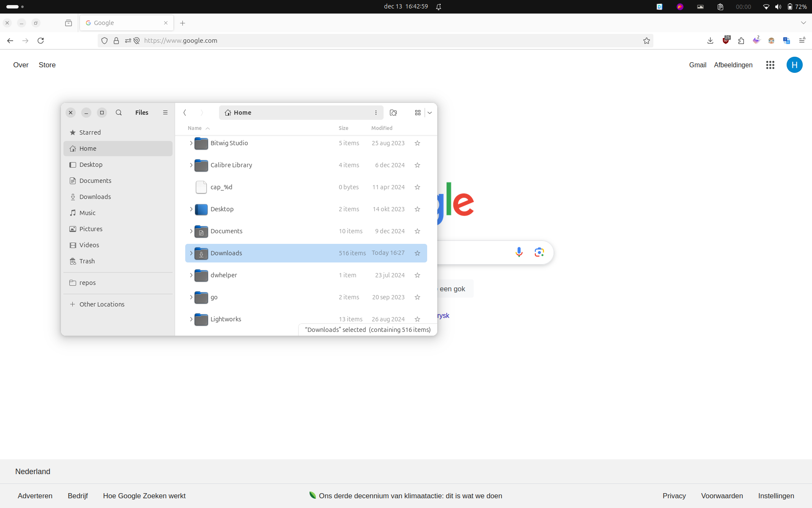812x508 pixels.
Task: Sort files by Modified column
Action: tap(382, 128)
